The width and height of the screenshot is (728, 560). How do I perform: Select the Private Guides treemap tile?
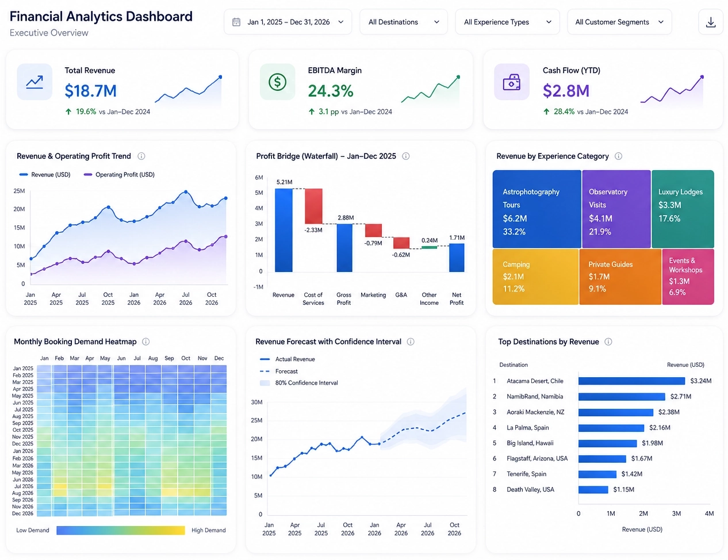click(x=620, y=277)
